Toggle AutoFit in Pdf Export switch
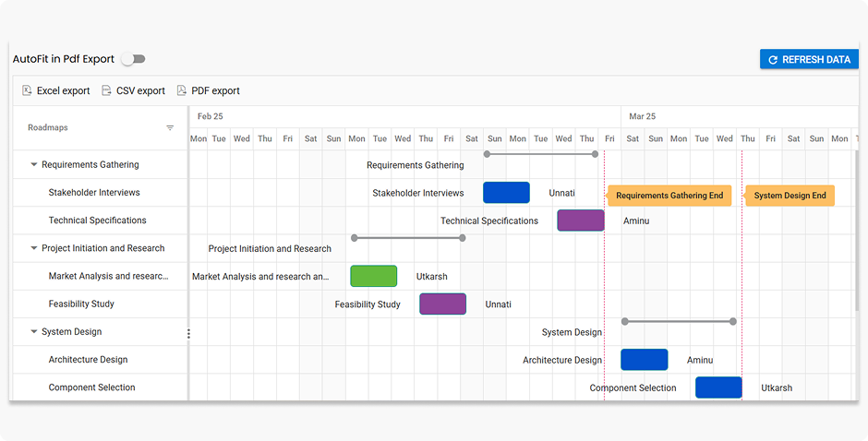868x441 pixels. tap(133, 59)
